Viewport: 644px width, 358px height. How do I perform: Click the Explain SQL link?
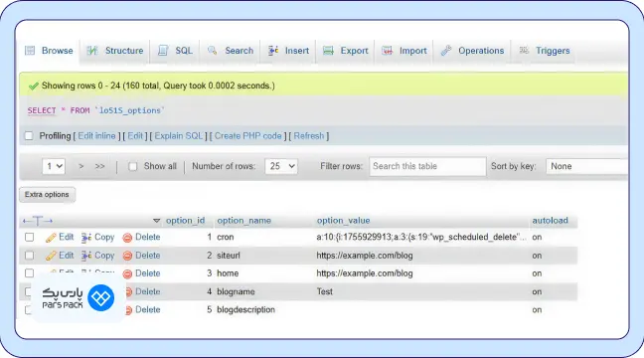179,136
